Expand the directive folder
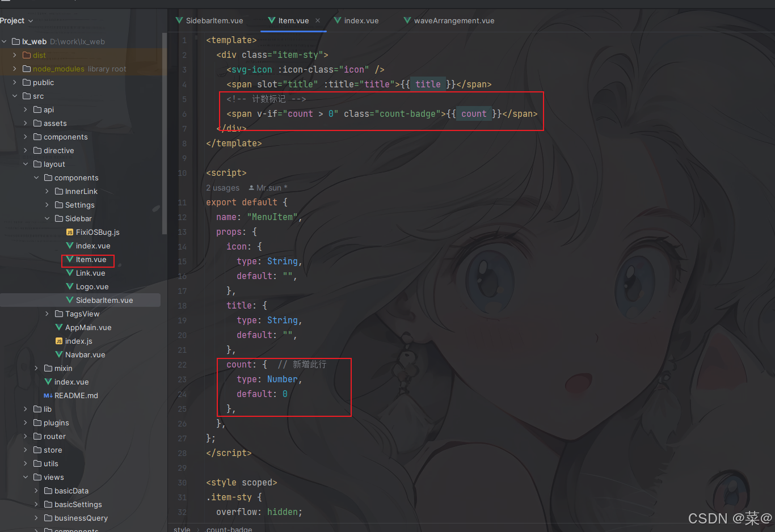The image size is (775, 532). (26, 150)
